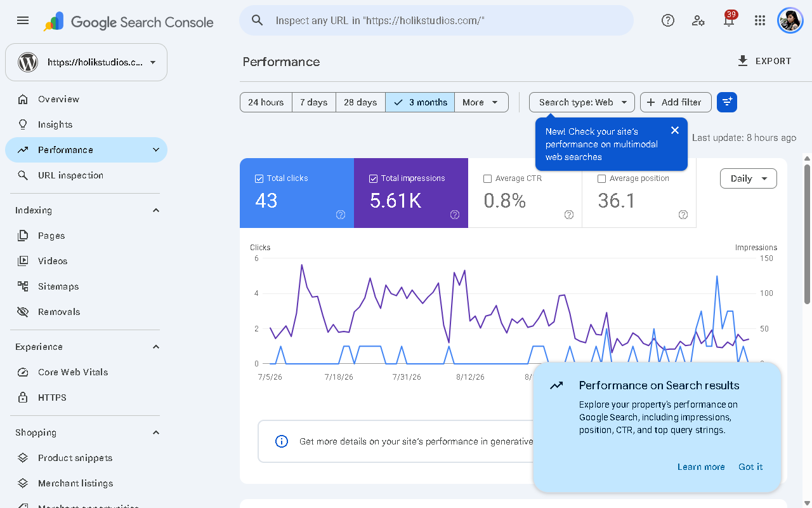Click the blue filter options icon button
This screenshot has width=812, height=508.
click(x=727, y=102)
